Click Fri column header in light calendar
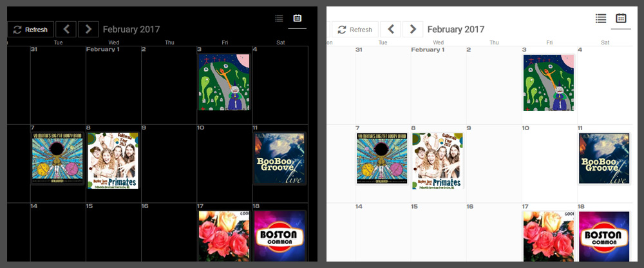This screenshot has width=644, height=268. coord(549,43)
